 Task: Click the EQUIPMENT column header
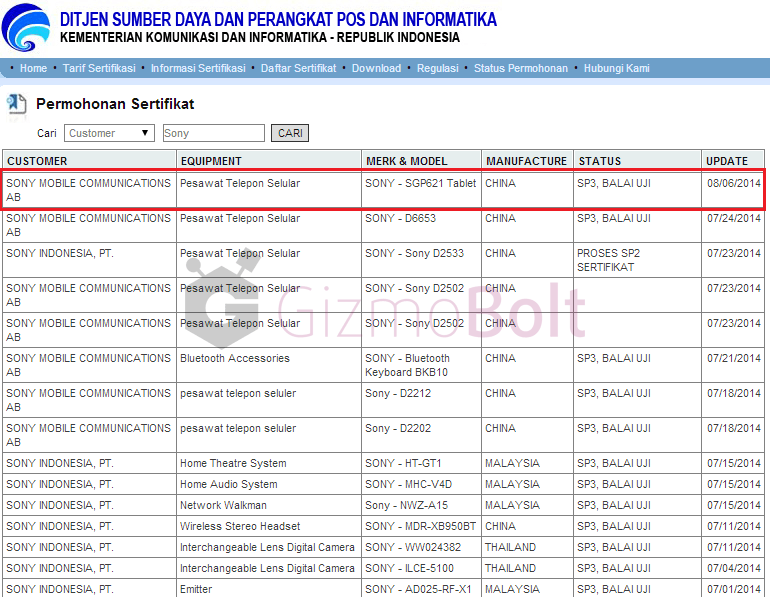[269, 161]
